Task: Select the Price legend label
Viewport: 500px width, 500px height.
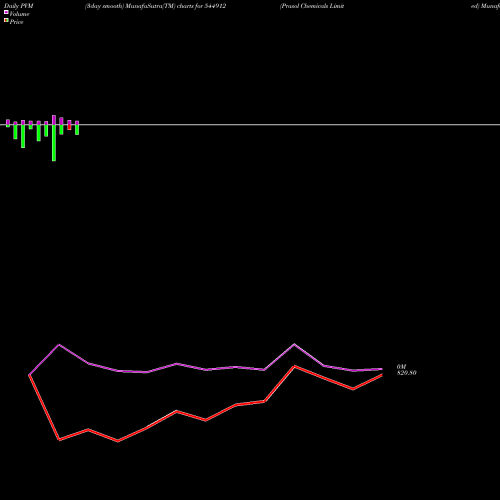Action: point(16,22)
